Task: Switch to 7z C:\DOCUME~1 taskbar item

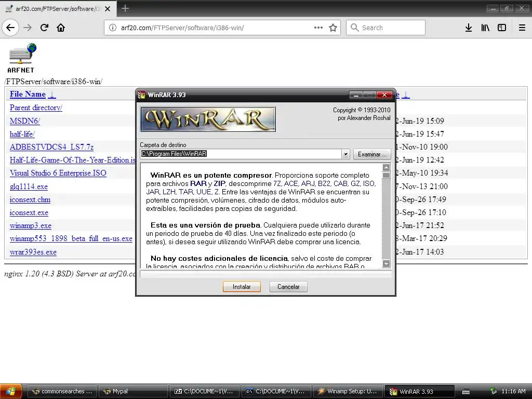Action: click(205, 392)
